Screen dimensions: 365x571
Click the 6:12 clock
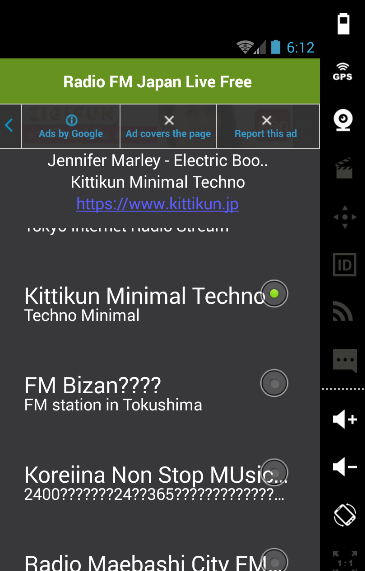(301, 47)
